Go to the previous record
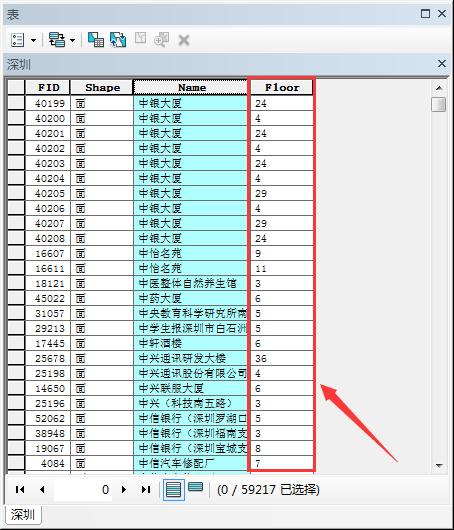The image size is (454, 530). [42, 489]
